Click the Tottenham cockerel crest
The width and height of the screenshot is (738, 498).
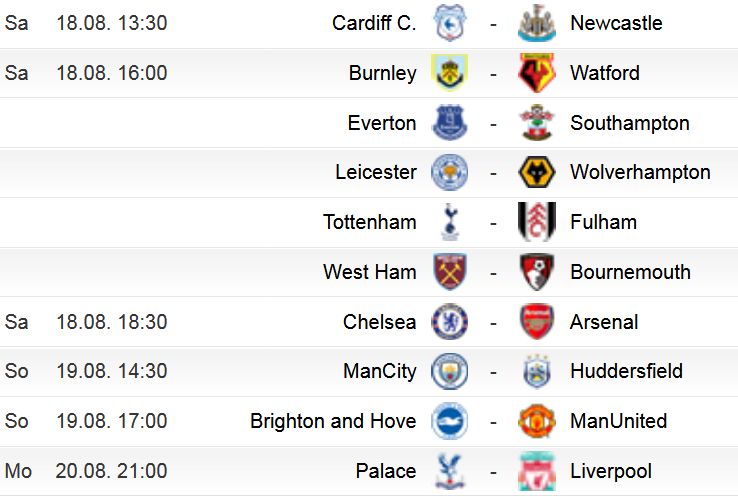point(450,222)
